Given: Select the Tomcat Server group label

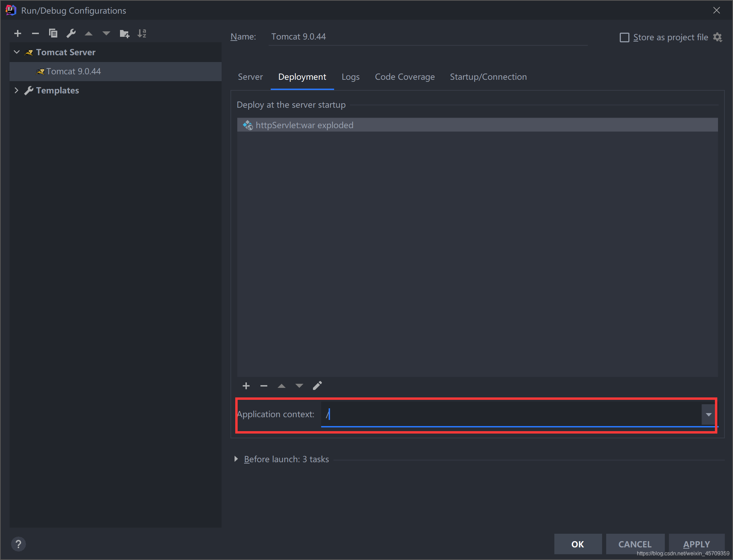Looking at the screenshot, I should [x=65, y=52].
